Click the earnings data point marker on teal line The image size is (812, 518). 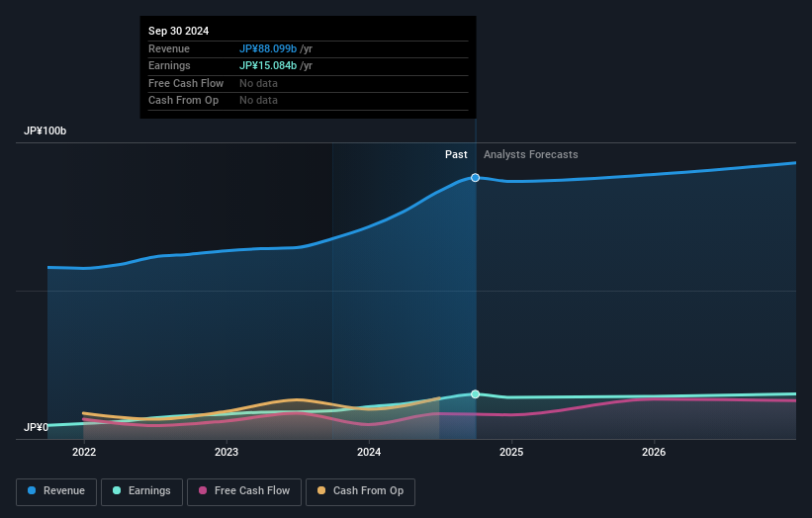pyautogui.click(x=475, y=394)
